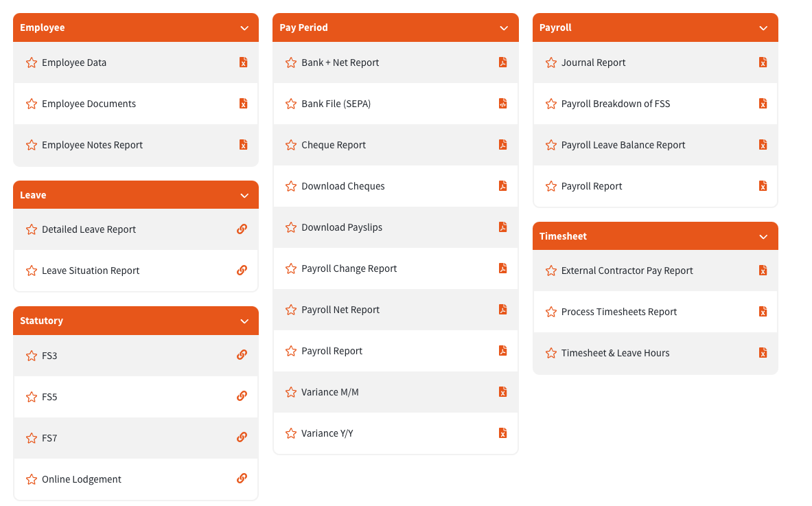Viewport: 812px width, 506px height.
Task: Click the link icon next to FS5
Action: 242,396
